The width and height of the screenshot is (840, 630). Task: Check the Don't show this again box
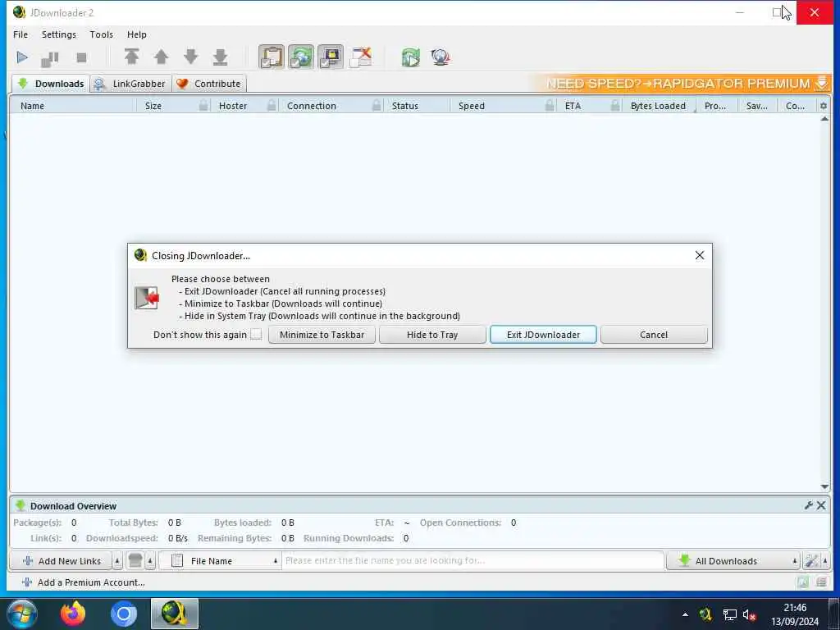pos(256,335)
